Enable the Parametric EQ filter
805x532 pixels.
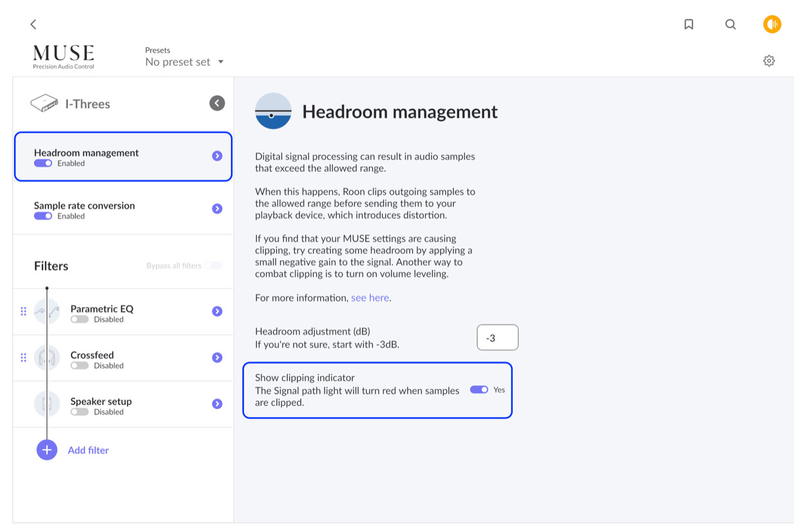[80, 319]
